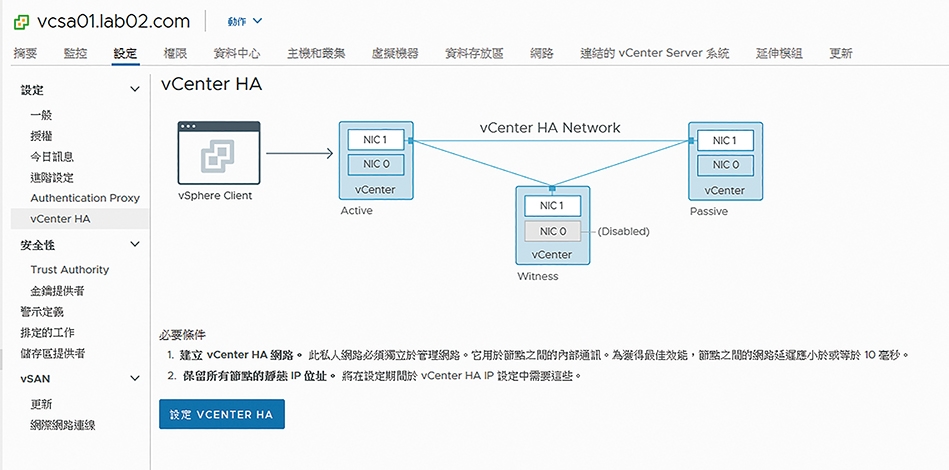Click the 設定 VCENTER HA button
The width and height of the screenshot is (949, 470).
(x=222, y=414)
